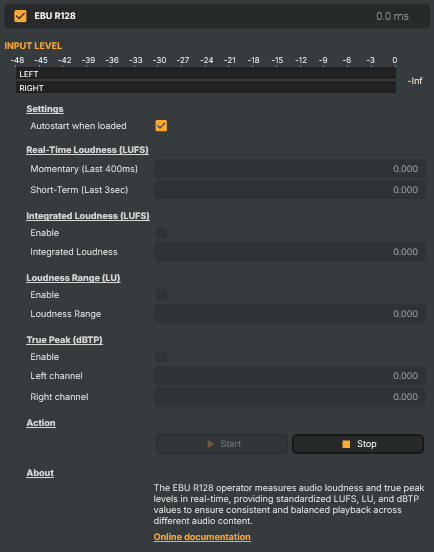The width and height of the screenshot is (434, 552).
Task: Disable the EBU R128 operator checkbox
Action: [20, 16]
